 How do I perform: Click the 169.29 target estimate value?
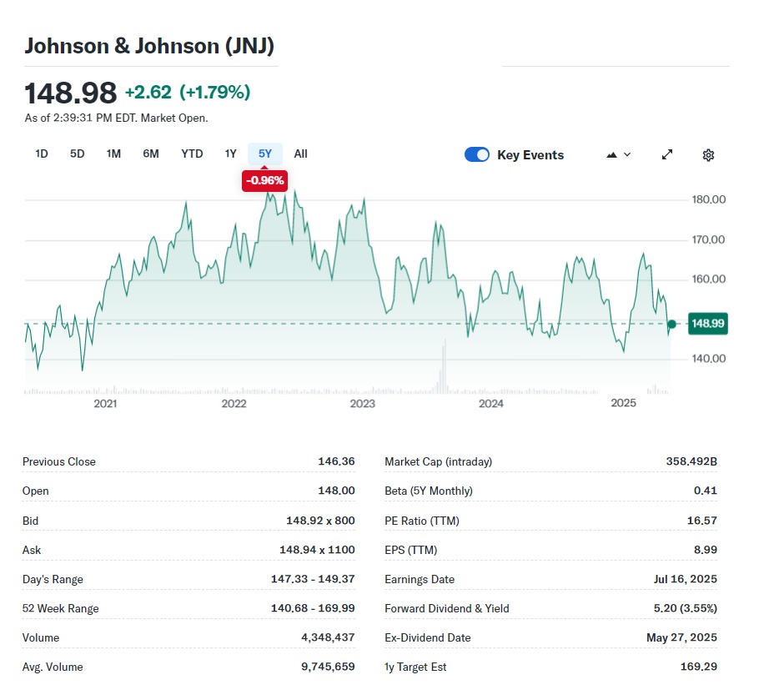click(x=699, y=667)
